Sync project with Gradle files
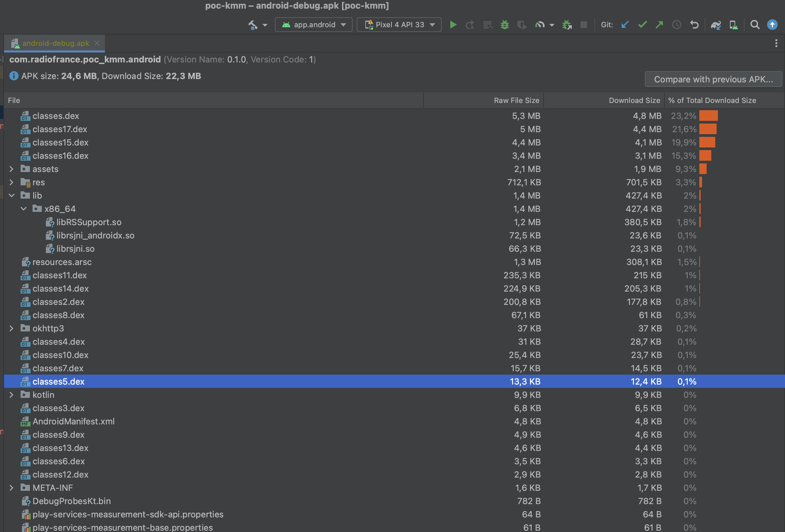 pyautogui.click(x=716, y=24)
